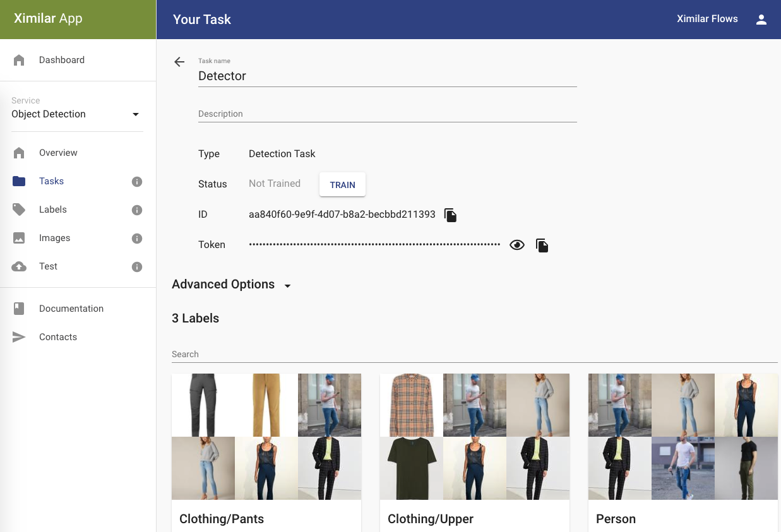The width and height of the screenshot is (781, 532).
Task: Reveal the hidden Token with the eye icon
Action: (517, 244)
